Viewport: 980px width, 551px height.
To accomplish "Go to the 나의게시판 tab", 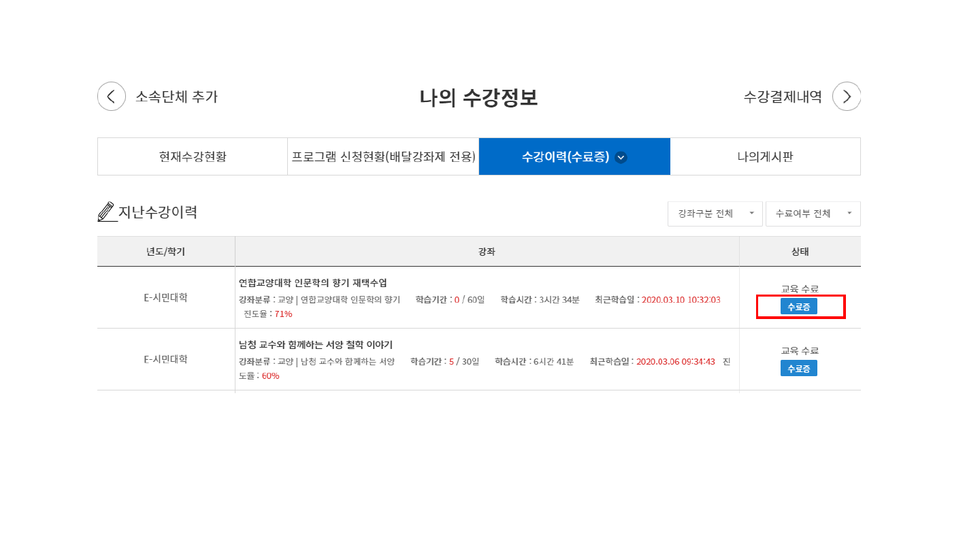I will pyautogui.click(x=765, y=157).
